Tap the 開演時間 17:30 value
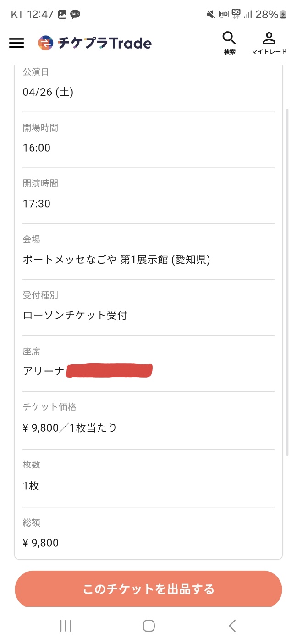Image resolution: width=297 pixels, height=644 pixels. (37, 204)
